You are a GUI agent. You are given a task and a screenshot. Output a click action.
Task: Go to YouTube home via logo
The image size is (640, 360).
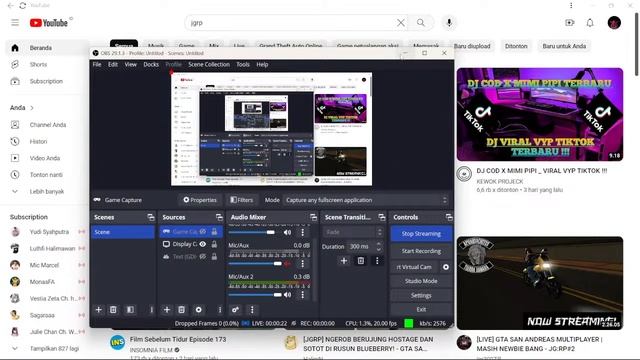[49, 23]
